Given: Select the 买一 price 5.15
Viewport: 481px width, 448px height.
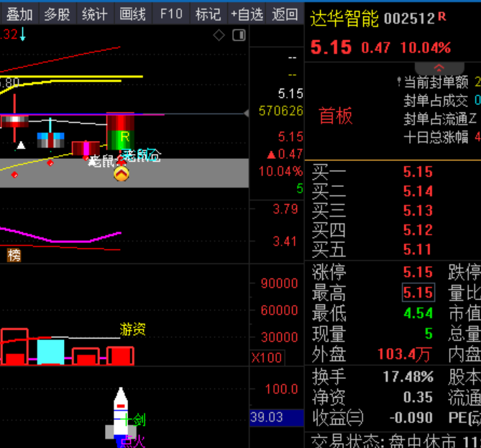Looking at the screenshot, I should point(418,172).
